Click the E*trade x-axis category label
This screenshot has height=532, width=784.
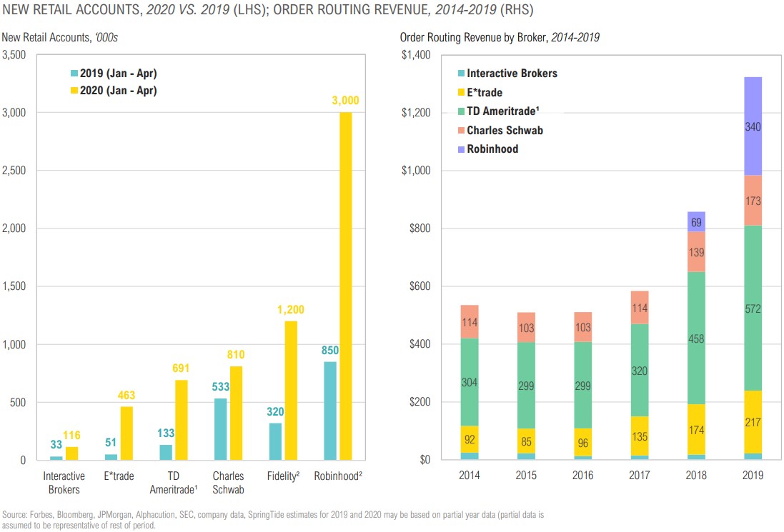tap(119, 476)
